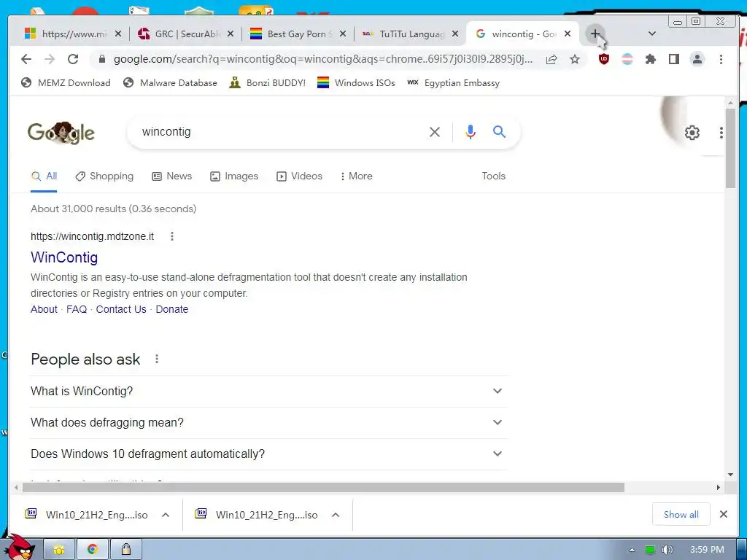
Task: Close the wincontig Google tab
Action: pos(568,34)
